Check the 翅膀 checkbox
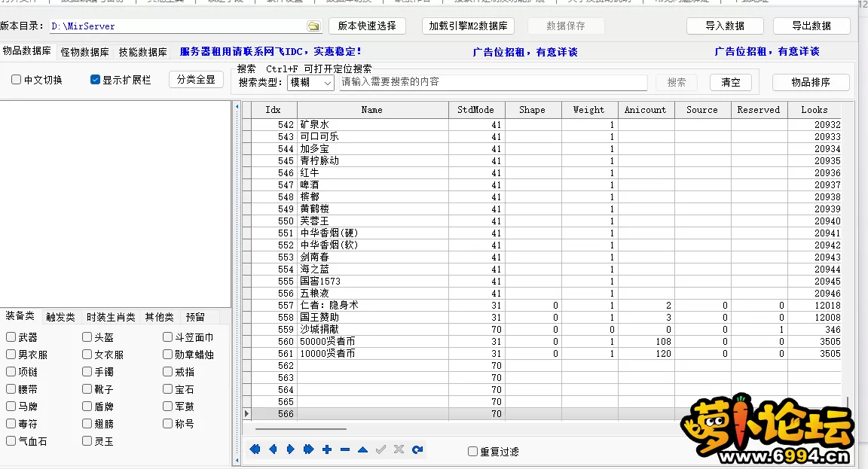 [x=87, y=424]
